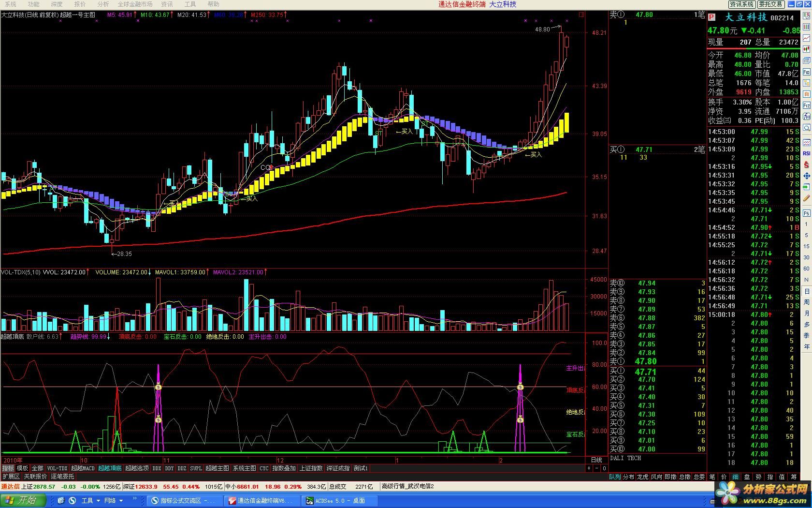Open the 工具 dropdown in taskbar
Screen dimensions: 812x508
90,501
